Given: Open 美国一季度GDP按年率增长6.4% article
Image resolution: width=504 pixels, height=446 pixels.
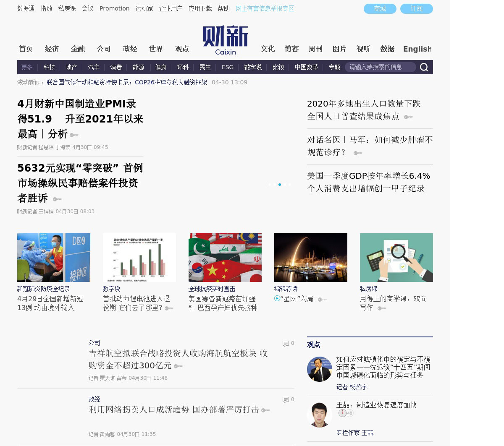Looking at the screenshot, I should [369, 182].
